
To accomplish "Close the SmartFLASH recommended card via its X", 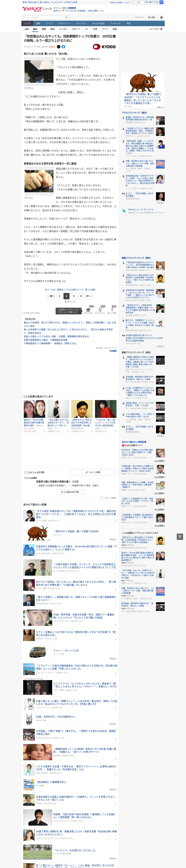I will coord(44,431).
